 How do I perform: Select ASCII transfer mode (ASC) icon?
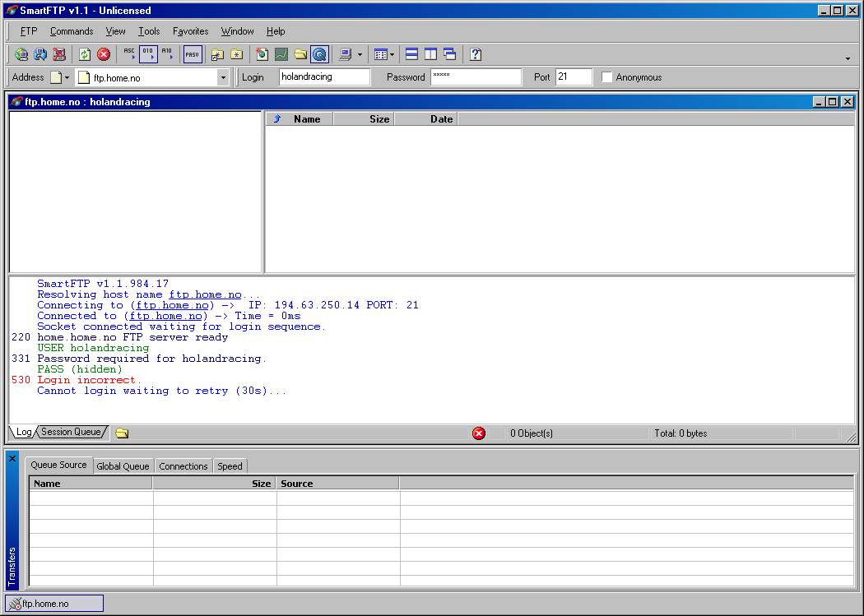[x=129, y=54]
